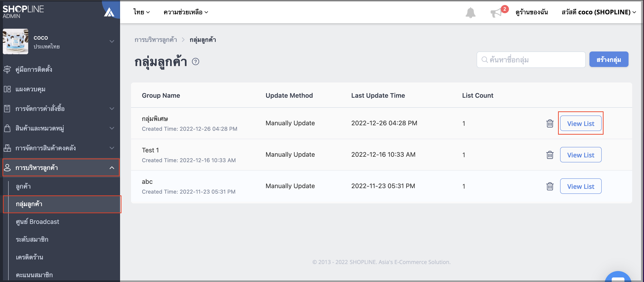Open the ความช่วยเหลือ help dropdown

(x=186, y=12)
